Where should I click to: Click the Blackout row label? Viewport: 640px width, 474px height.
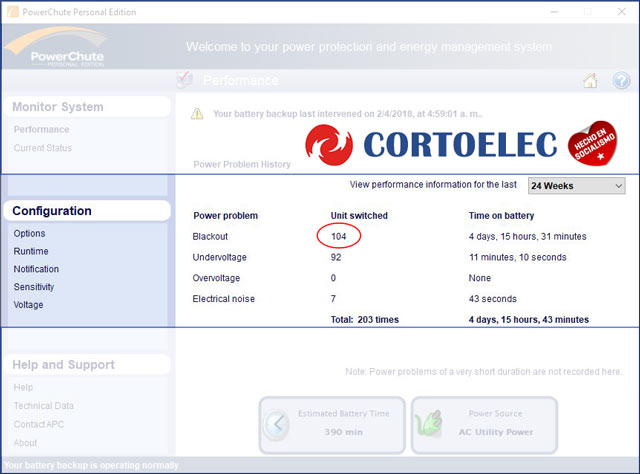pos(210,236)
